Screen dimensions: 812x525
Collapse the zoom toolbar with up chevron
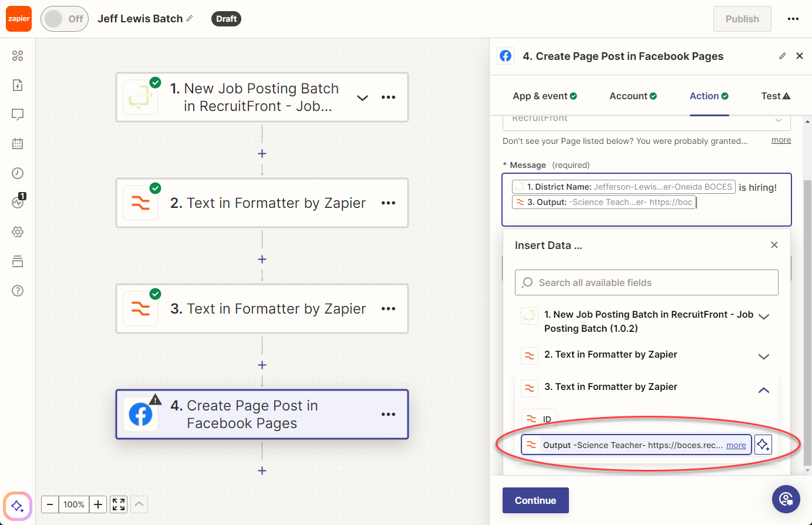[139, 504]
